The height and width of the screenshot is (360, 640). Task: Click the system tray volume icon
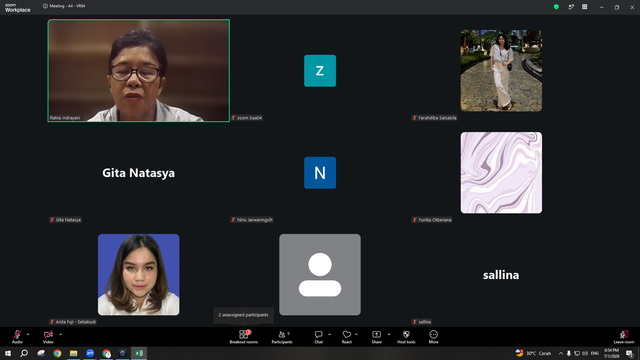point(585,353)
